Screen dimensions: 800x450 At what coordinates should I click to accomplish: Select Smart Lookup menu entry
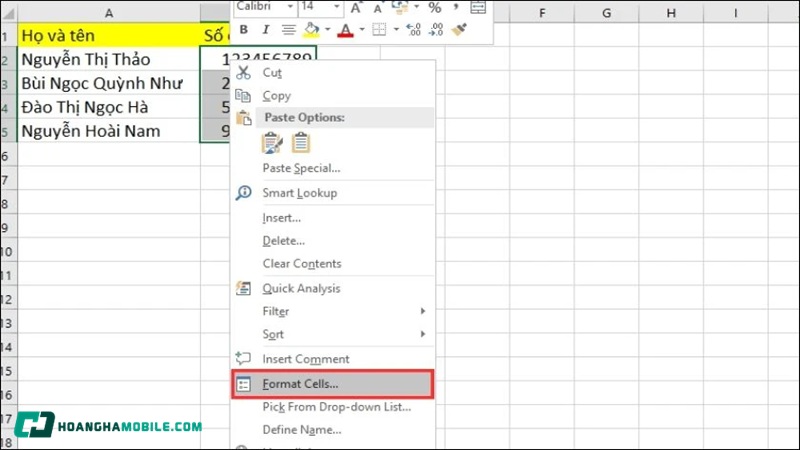(333, 193)
